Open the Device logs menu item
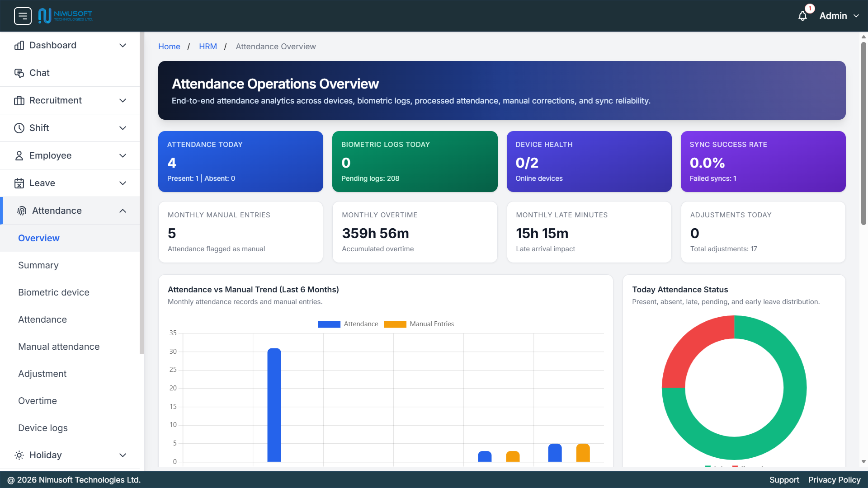The height and width of the screenshot is (488, 868). 43,428
